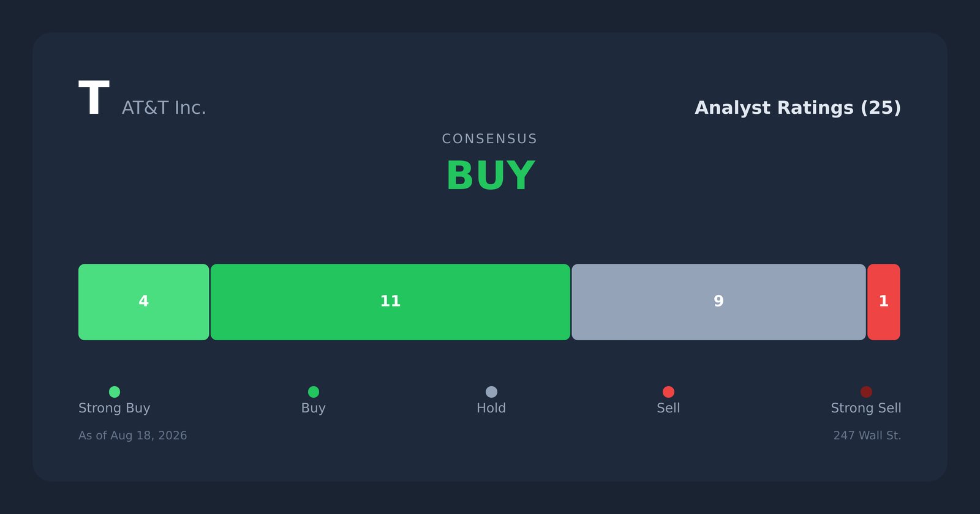The height and width of the screenshot is (514, 980).
Task: Select the red Sell segment showing 1
Action: pos(884,302)
